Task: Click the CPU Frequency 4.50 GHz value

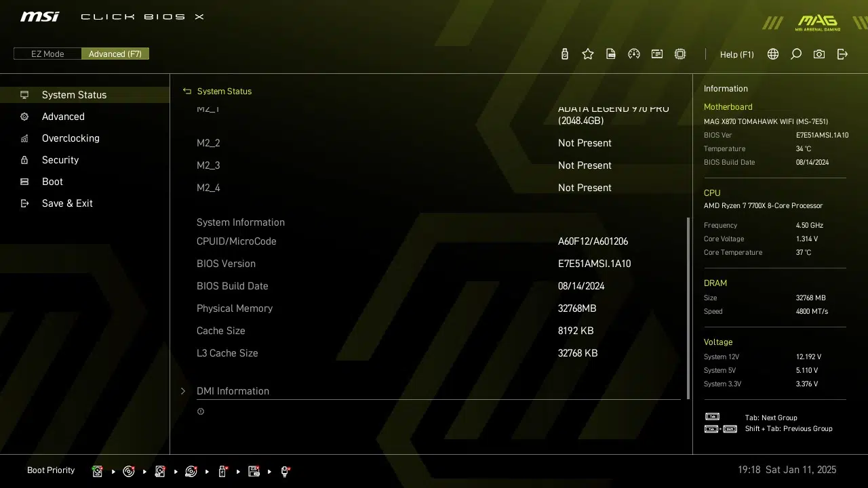Action: tap(810, 226)
